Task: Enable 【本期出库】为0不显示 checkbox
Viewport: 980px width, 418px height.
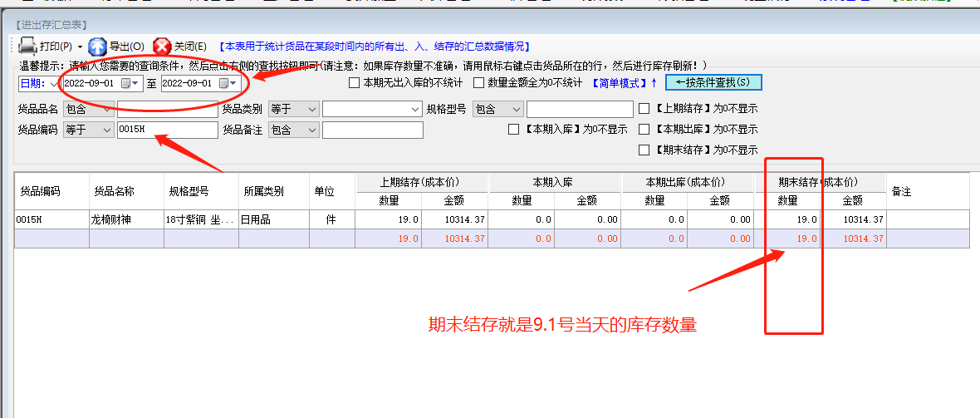Action: 644,130
